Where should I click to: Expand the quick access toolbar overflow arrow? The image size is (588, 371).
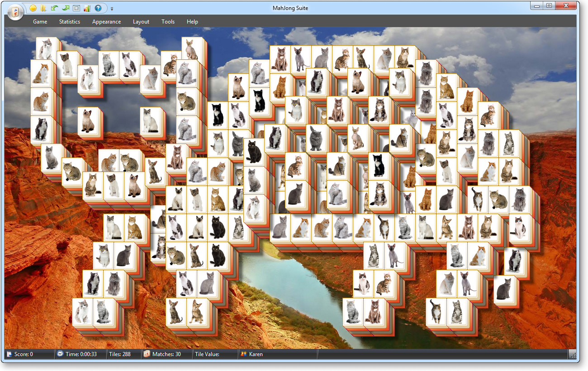111,8
